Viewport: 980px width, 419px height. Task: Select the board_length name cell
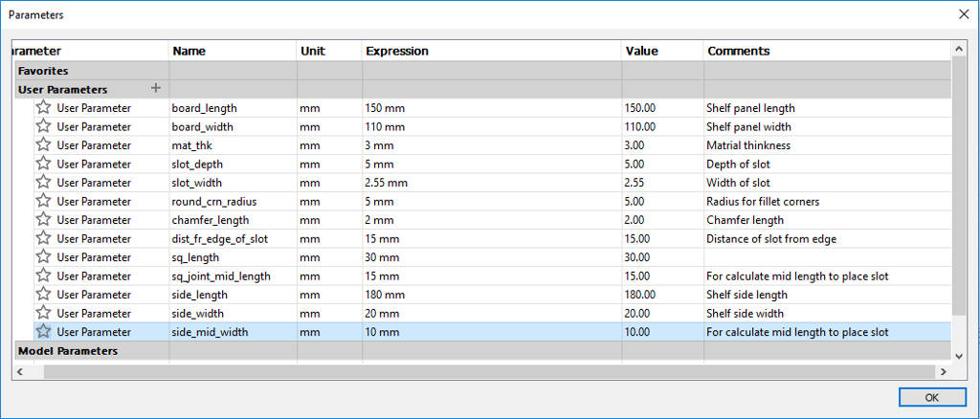(x=233, y=107)
